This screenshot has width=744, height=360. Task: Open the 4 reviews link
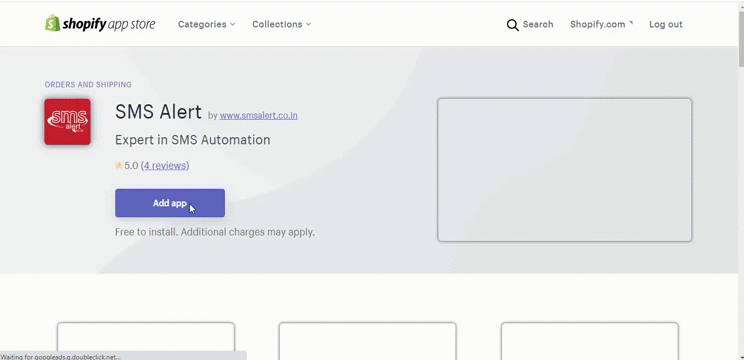(165, 165)
